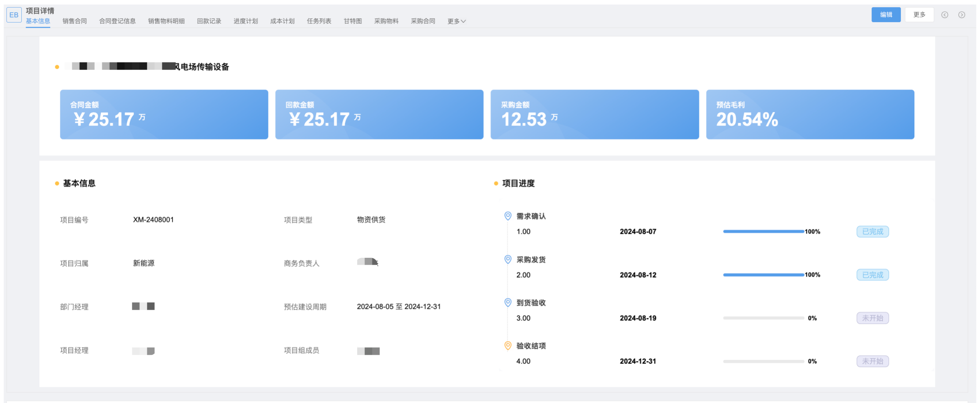Open the 甘特图 tab
Screen dimensions: 980x403
353,21
